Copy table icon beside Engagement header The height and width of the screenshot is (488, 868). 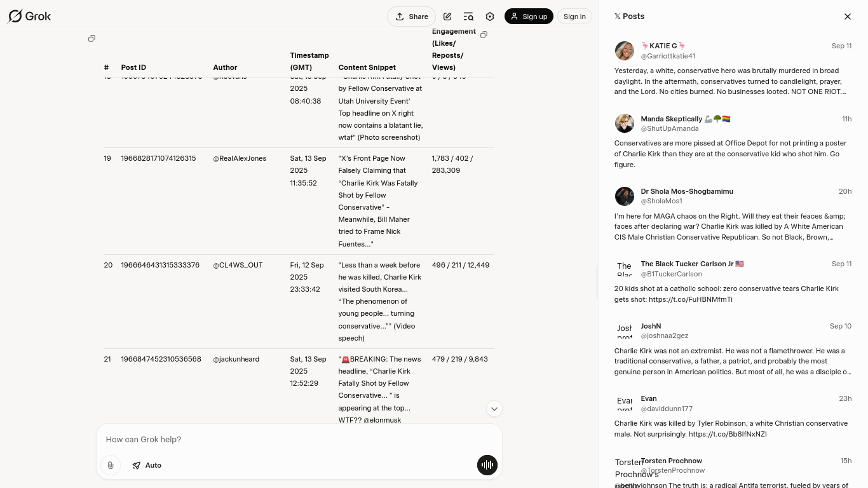point(484,35)
